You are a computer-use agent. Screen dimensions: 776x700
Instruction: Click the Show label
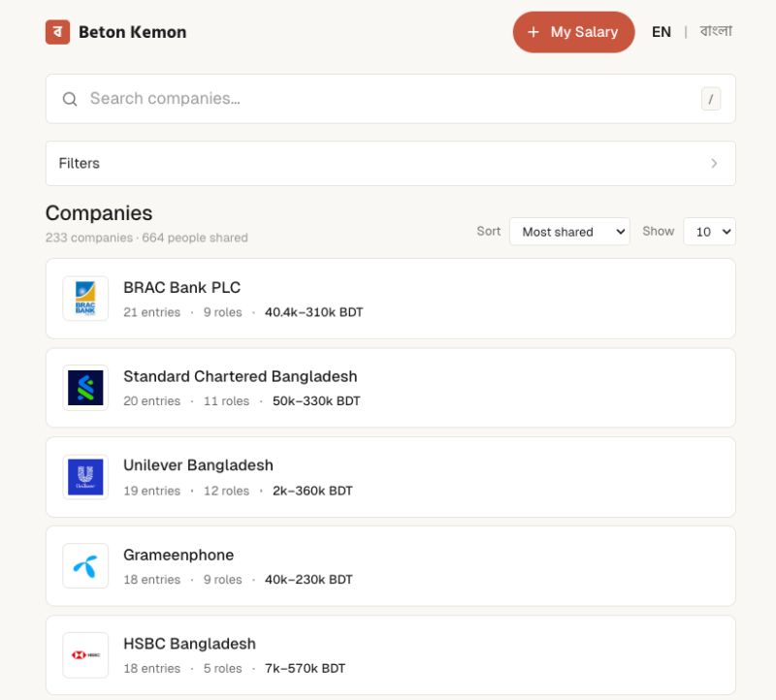tap(659, 231)
